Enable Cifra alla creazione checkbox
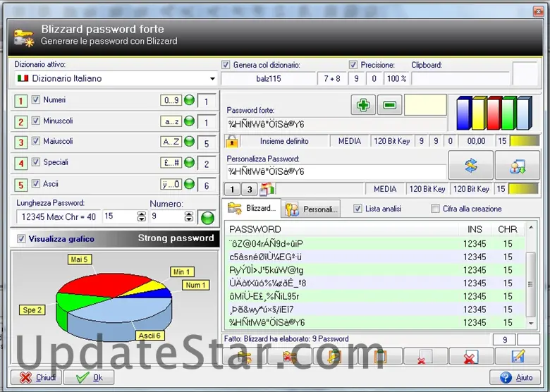 pos(435,209)
